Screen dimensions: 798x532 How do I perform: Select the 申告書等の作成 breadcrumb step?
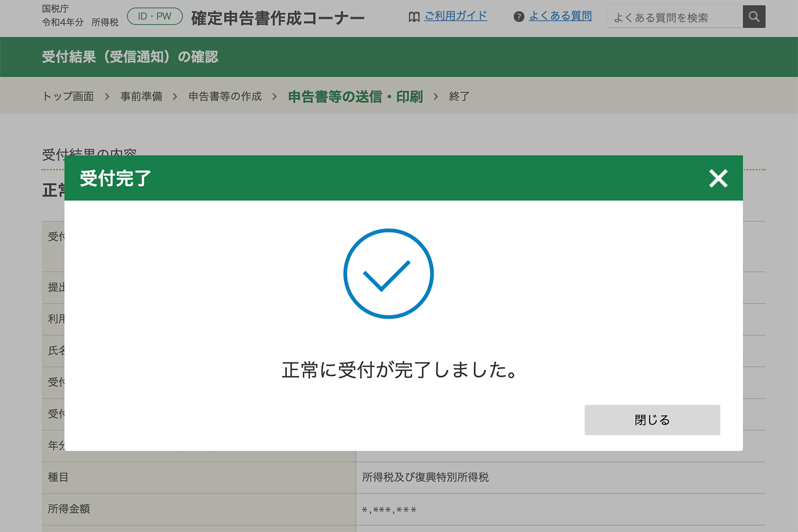(225, 96)
